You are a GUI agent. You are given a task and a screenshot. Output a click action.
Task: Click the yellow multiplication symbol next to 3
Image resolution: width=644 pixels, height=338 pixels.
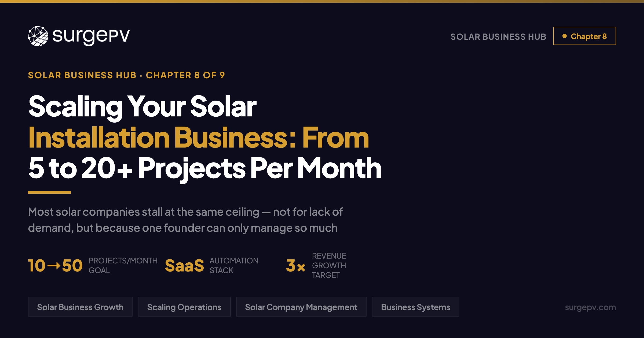(x=302, y=267)
